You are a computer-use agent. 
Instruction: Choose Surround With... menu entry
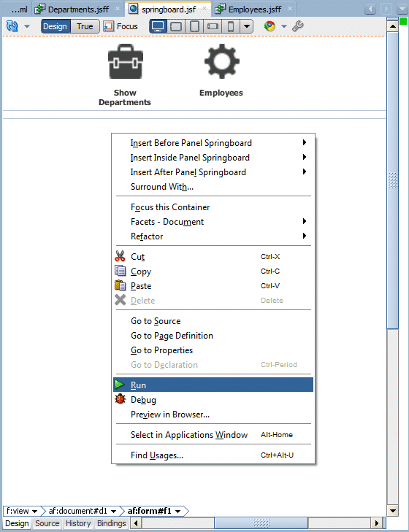click(x=214, y=187)
